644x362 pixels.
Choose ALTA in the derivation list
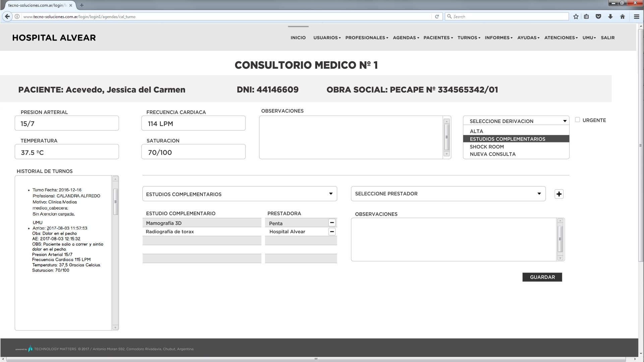click(x=516, y=131)
